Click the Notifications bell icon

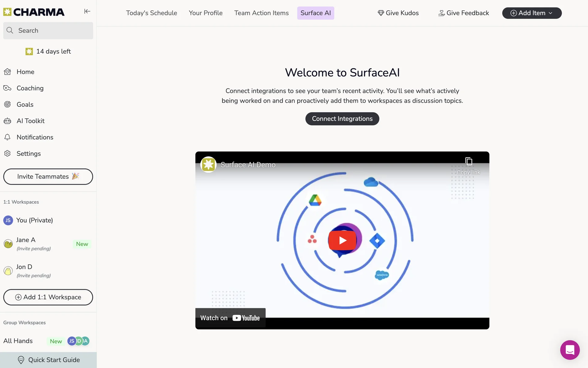coord(8,137)
